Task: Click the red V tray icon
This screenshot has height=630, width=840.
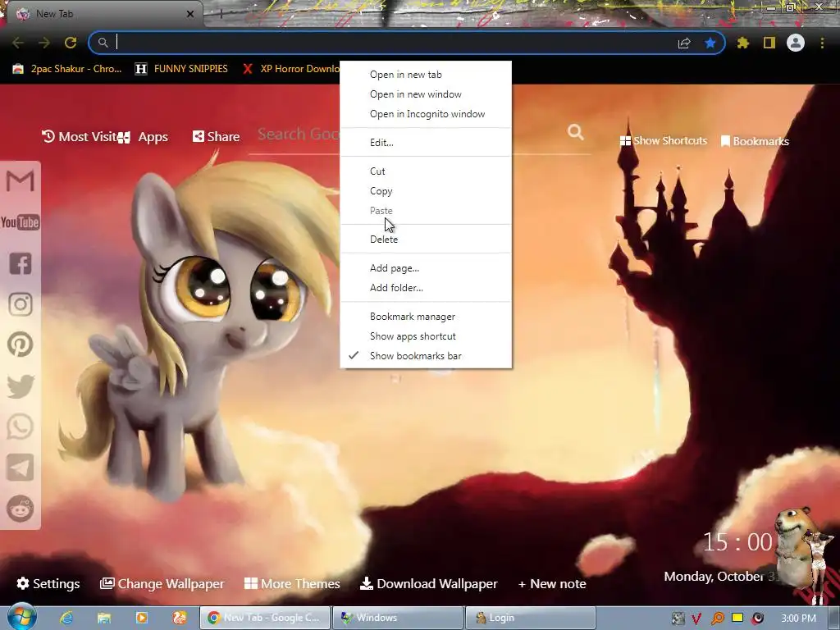Action: tap(696, 619)
